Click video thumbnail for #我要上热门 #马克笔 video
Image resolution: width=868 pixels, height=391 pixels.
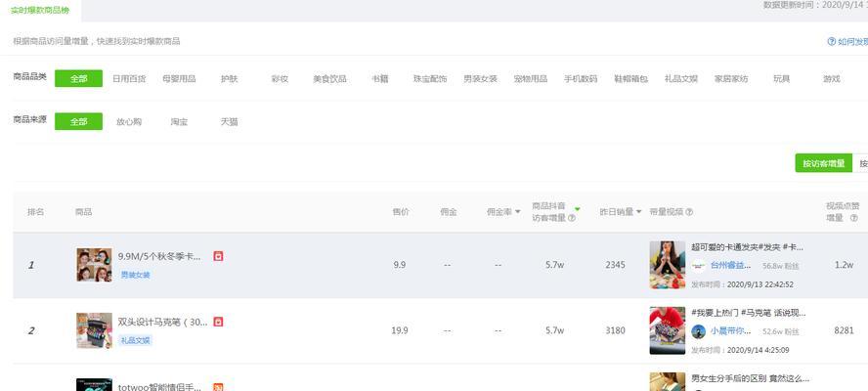[x=667, y=330]
